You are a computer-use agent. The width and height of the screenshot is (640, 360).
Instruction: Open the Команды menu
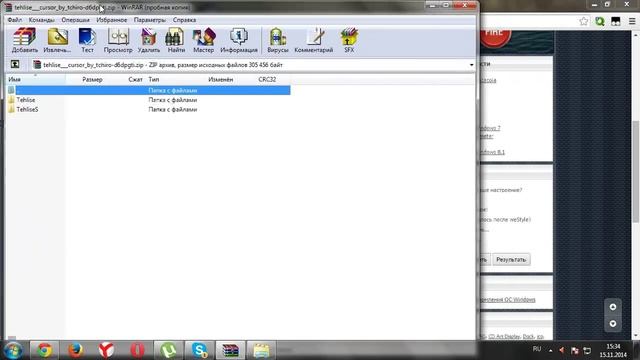[x=42, y=20]
